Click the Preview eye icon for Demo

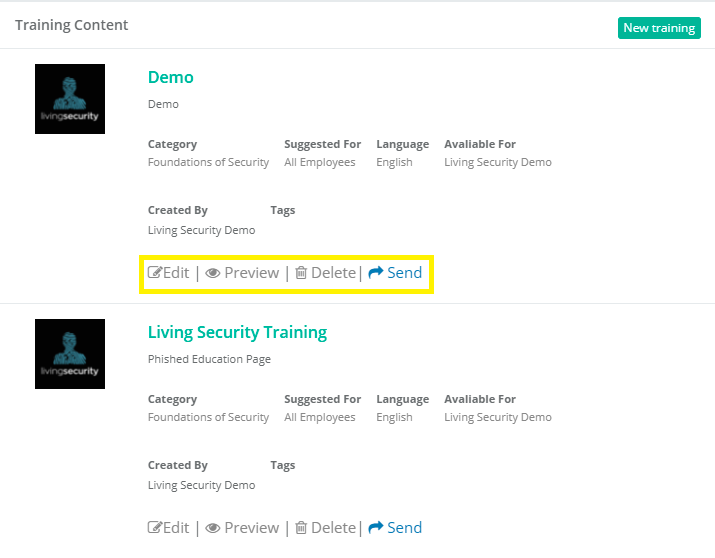(x=212, y=273)
